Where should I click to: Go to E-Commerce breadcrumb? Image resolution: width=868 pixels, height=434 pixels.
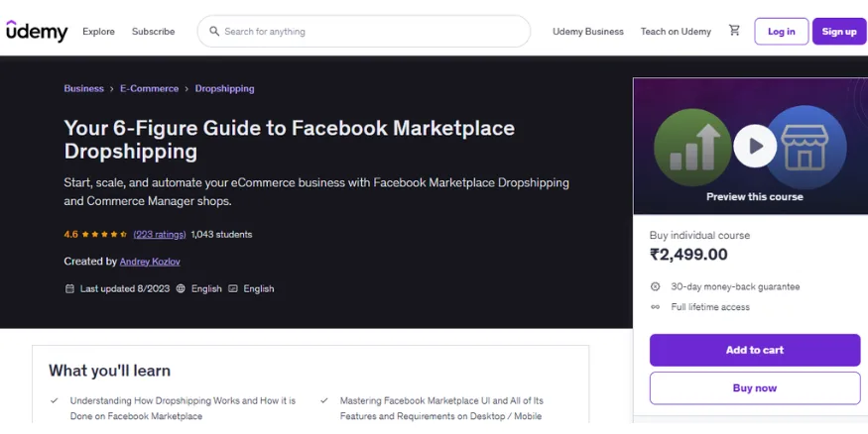point(150,88)
